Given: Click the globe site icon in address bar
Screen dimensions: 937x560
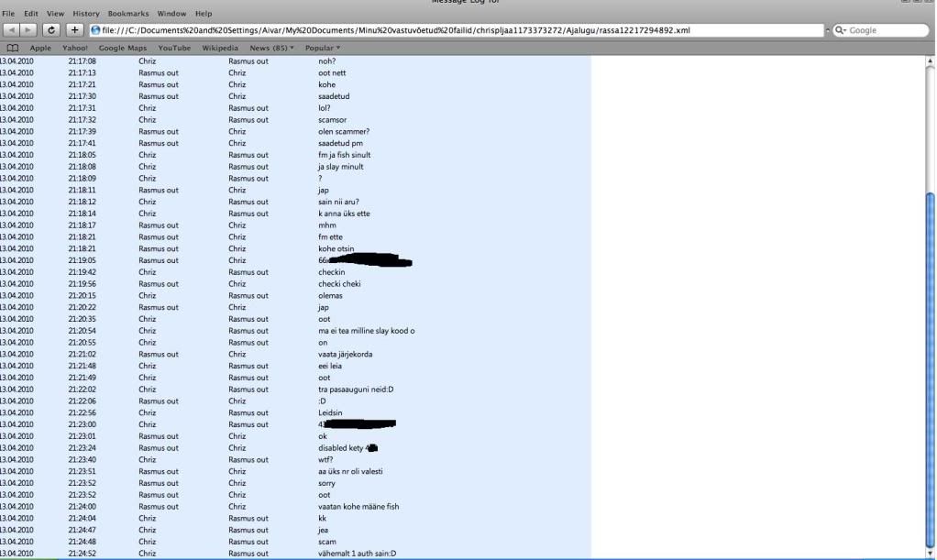Looking at the screenshot, I should [x=95, y=30].
